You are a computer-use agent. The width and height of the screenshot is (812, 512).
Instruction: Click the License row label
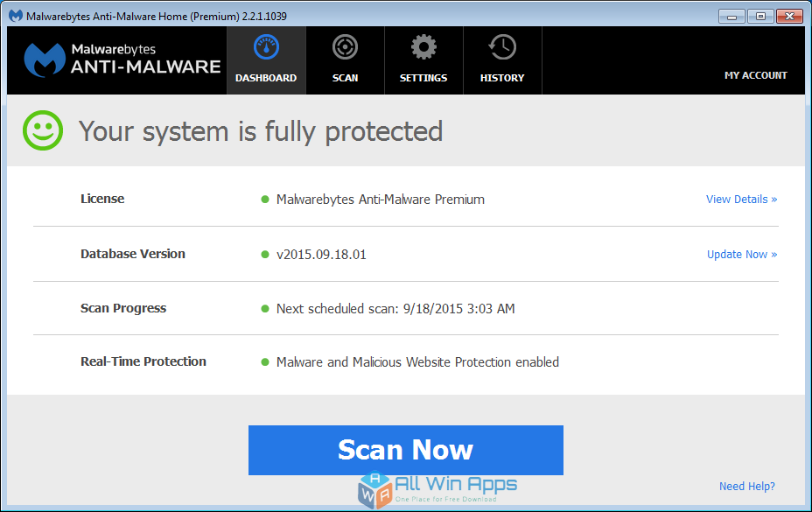tap(102, 199)
